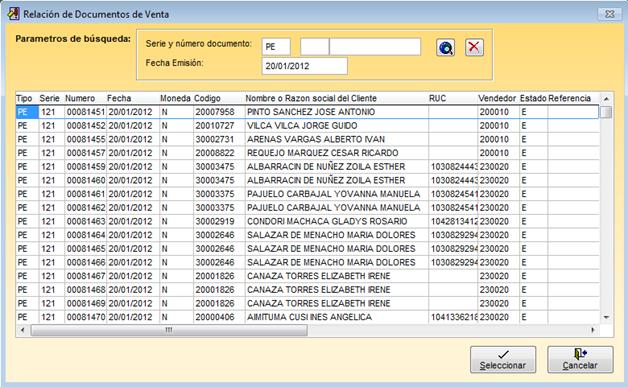Click document number 00081467

click(x=86, y=276)
